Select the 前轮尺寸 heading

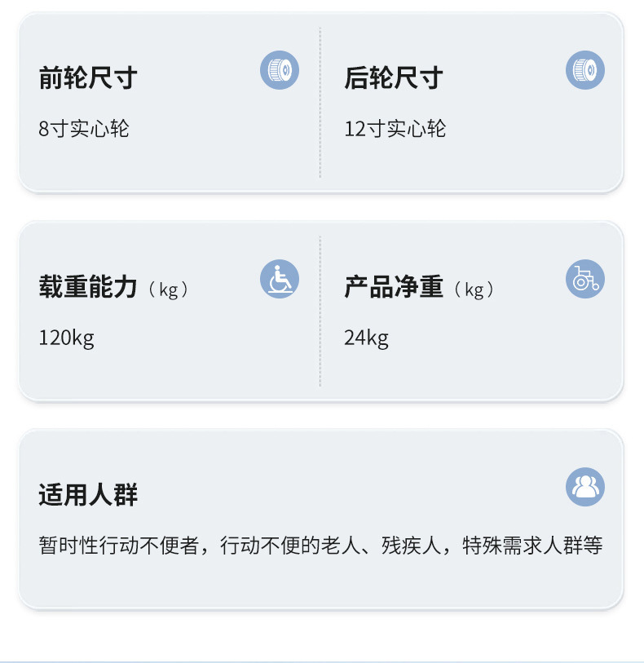pos(88,78)
